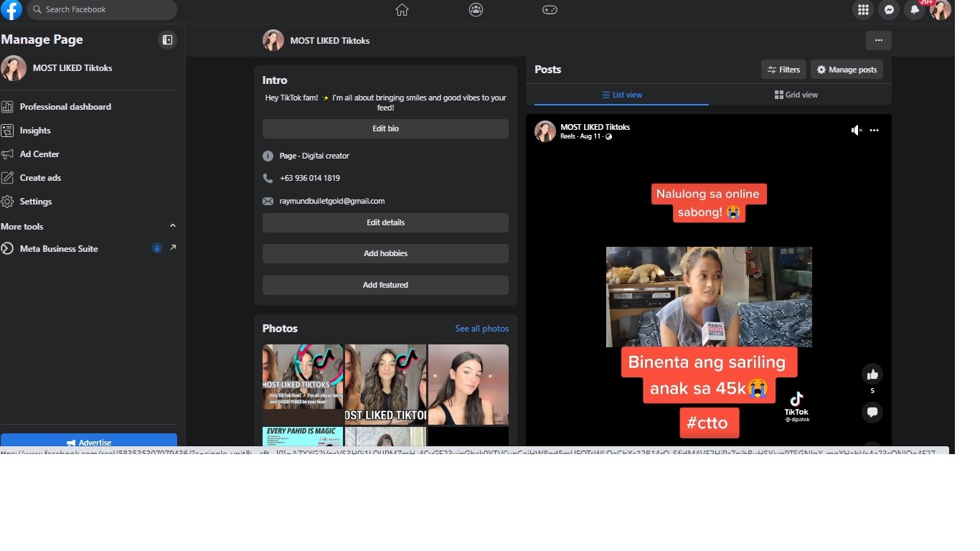The width and height of the screenshot is (980, 551).
Task: Open the reel comment bubble icon
Action: [x=872, y=413]
